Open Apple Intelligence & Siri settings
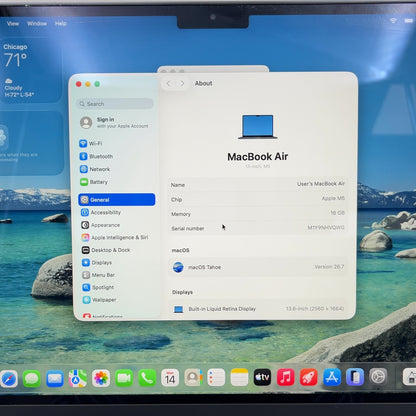This screenshot has height=416, width=416. [115, 237]
